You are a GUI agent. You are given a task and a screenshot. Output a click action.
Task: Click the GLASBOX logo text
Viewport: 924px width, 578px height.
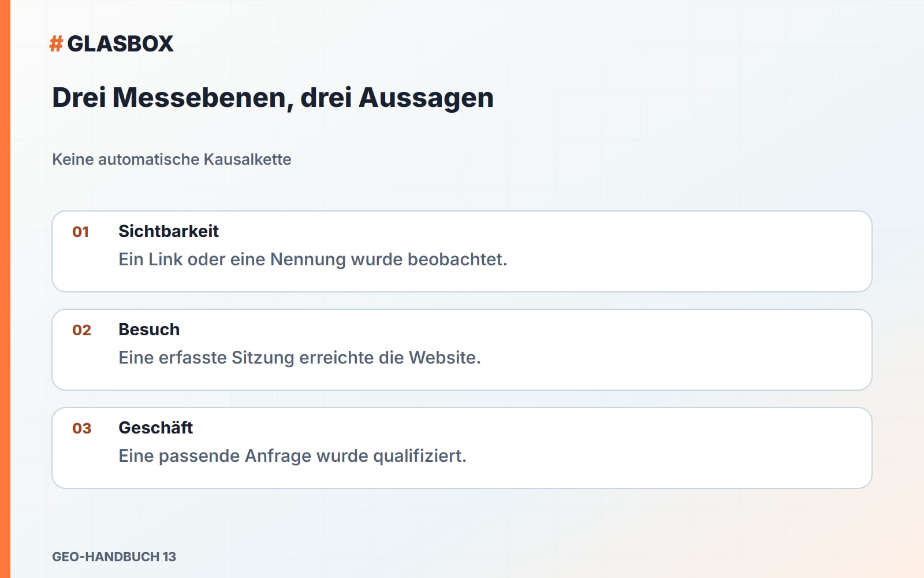coord(120,43)
